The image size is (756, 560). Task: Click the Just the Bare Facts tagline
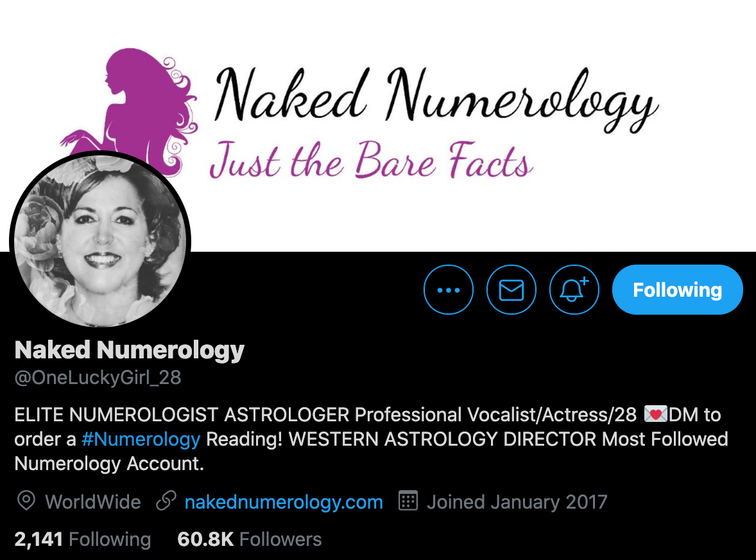click(371, 160)
